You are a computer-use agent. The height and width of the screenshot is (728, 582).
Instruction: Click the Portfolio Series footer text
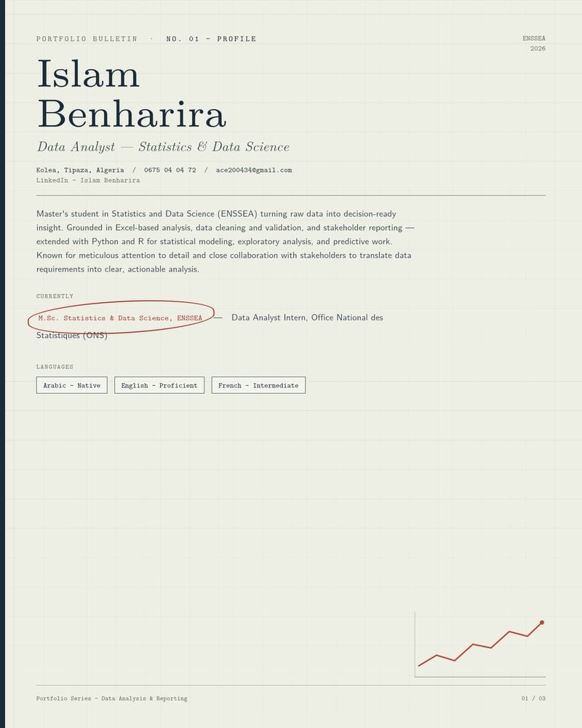coord(112,698)
